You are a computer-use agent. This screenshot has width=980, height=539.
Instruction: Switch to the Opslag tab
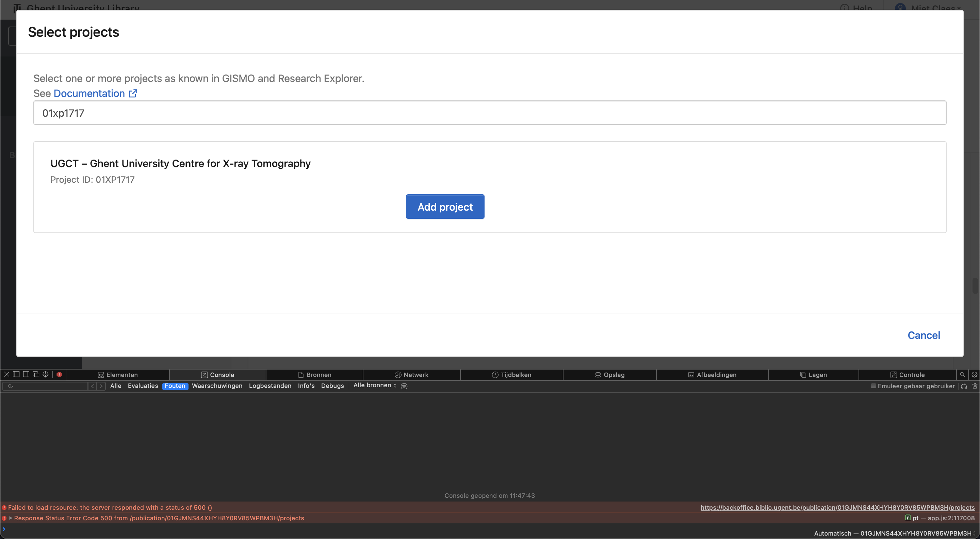[x=610, y=374]
